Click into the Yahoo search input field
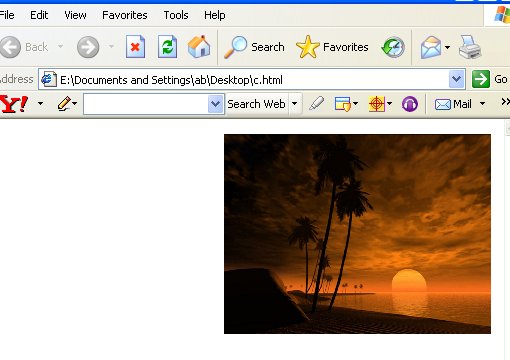The image size is (510, 360). click(x=146, y=104)
